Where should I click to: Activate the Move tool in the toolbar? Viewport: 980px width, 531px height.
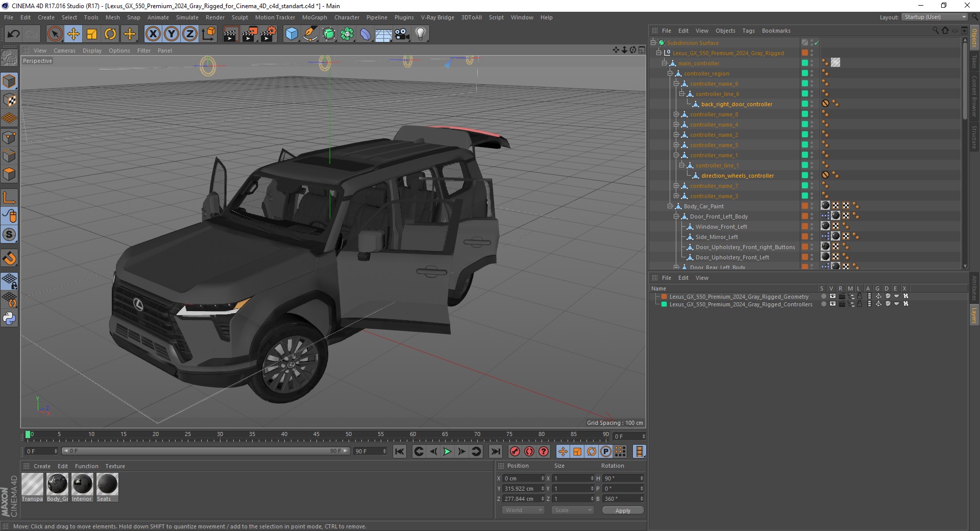[73, 34]
